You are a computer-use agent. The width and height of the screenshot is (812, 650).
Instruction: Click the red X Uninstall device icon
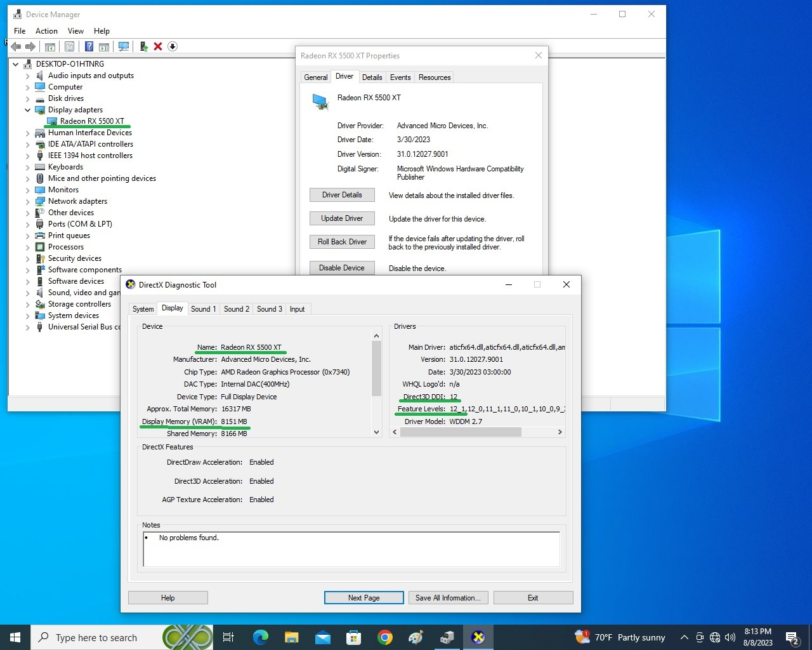(158, 46)
